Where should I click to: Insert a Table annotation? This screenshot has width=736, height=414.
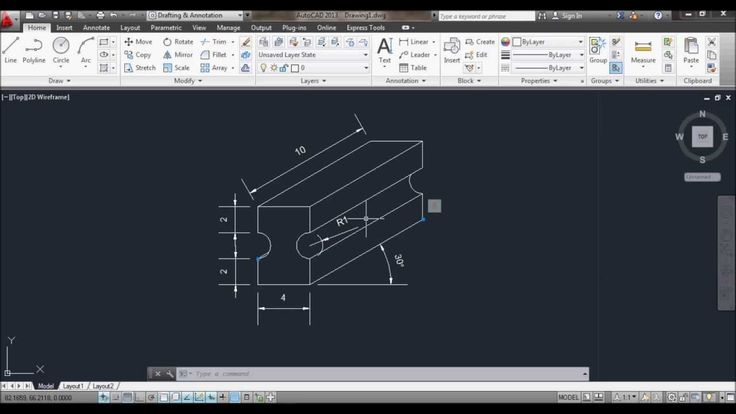point(413,68)
